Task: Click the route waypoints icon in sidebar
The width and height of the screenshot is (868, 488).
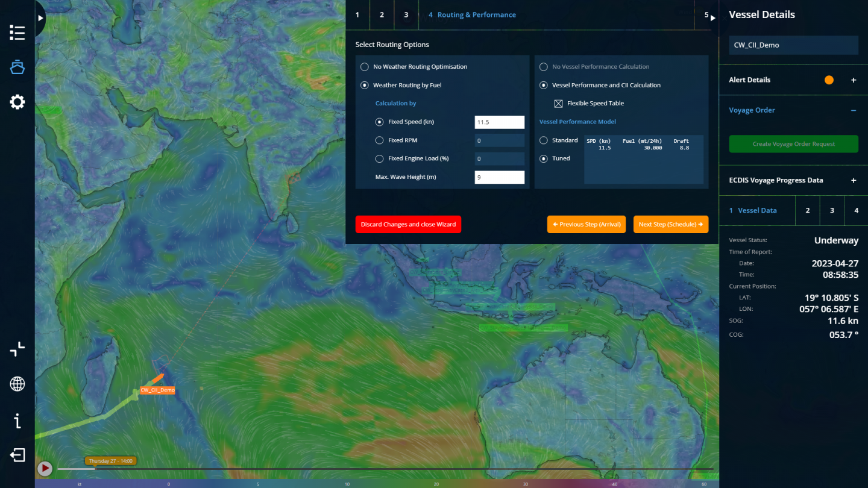Action: (17, 348)
